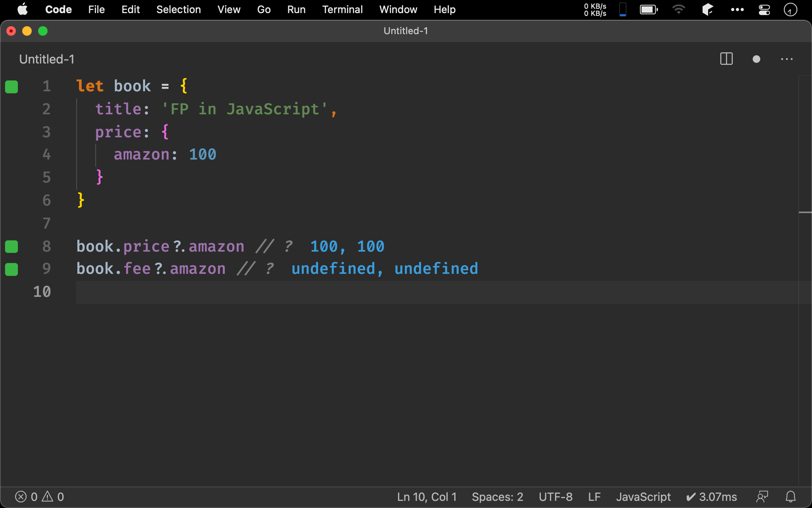
Task: Click the clock-like icon at menu bar end
Action: [x=790, y=9]
